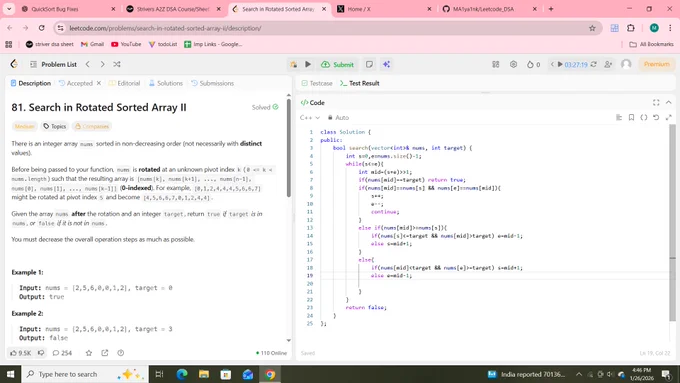Screen dimensions: 680x383
Task: Bookmark this page with star icon
Action: pos(592,28)
